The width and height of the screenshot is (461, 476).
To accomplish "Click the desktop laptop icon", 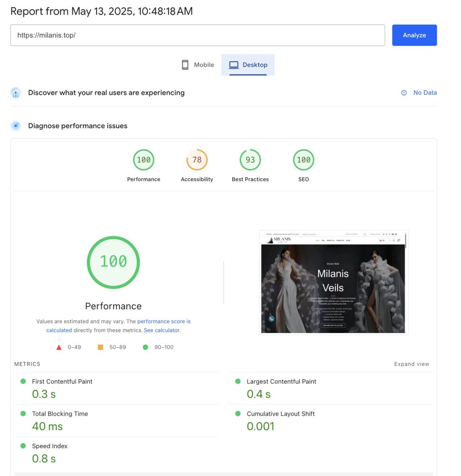I will pyautogui.click(x=234, y=65).
